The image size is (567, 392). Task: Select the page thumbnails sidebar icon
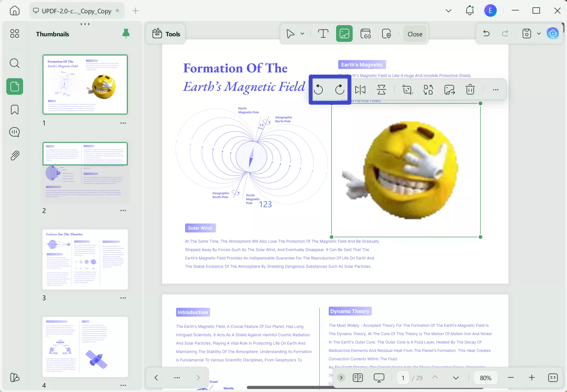click(15, 86)
